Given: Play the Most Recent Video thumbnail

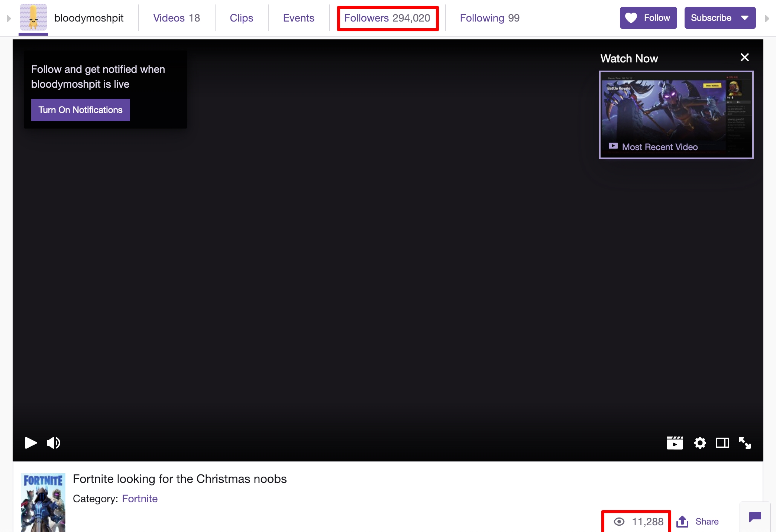Looking at the screenshot, I should point(676,115).
